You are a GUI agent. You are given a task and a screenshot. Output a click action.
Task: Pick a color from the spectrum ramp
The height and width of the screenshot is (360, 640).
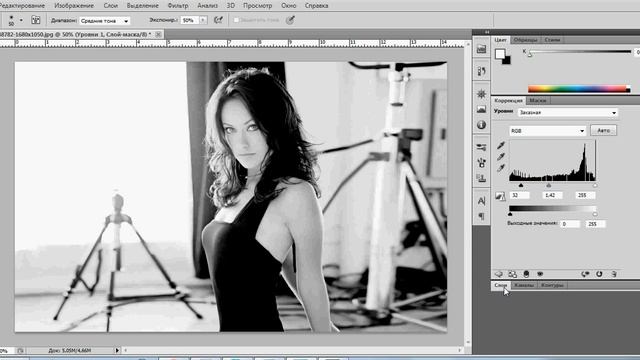pyautogui.click(x=578, y=89)
